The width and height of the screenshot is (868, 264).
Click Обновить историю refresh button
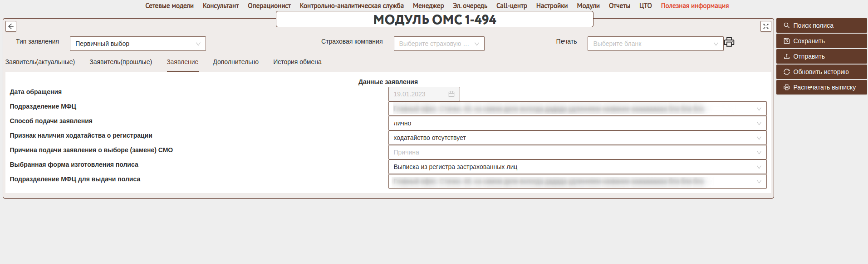point(821,72)
